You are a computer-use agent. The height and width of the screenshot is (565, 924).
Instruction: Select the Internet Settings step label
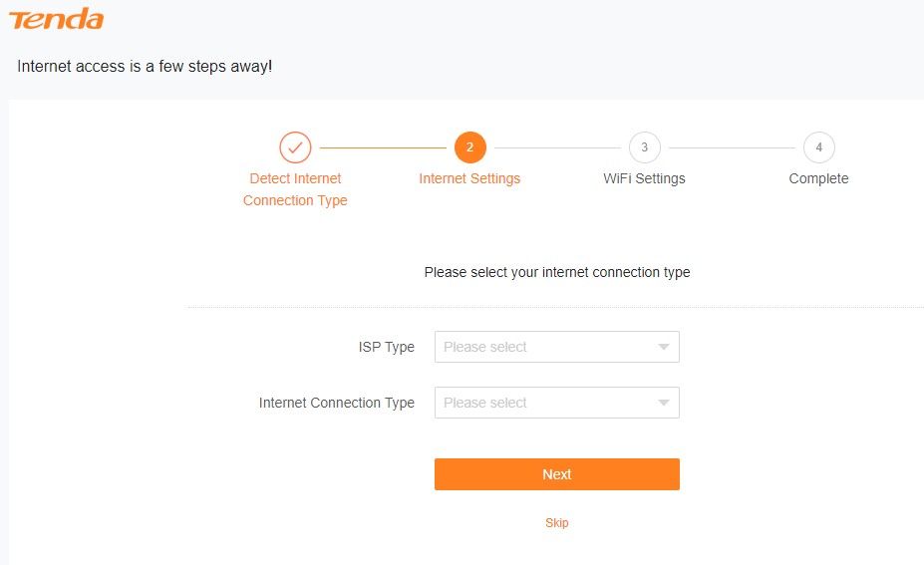tap(469, 178)
